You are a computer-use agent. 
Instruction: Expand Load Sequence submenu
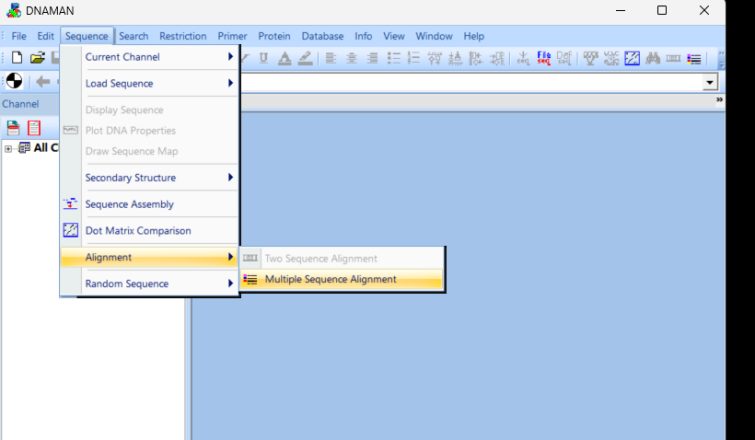point(150,83)
